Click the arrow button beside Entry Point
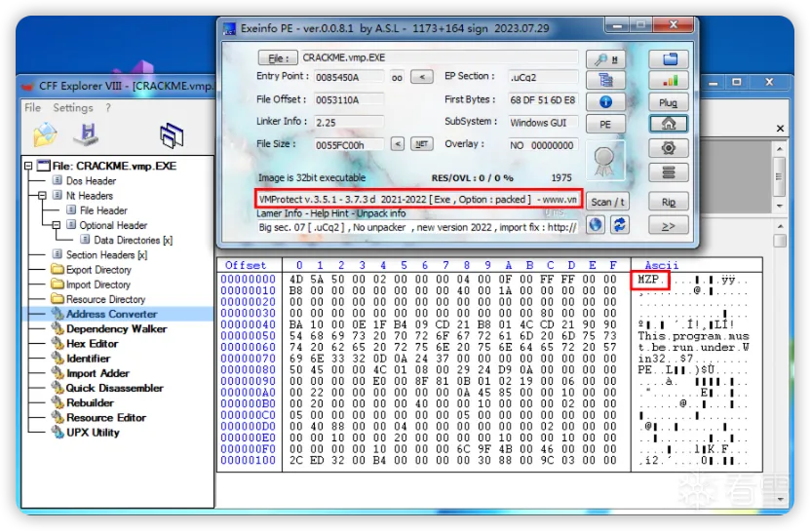The width and height of the screenshot is (811, 532). click(x=421, y=77)
